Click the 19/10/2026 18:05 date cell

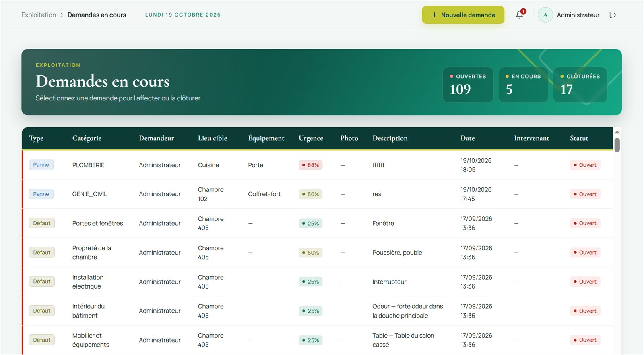[x=476, y=165]
